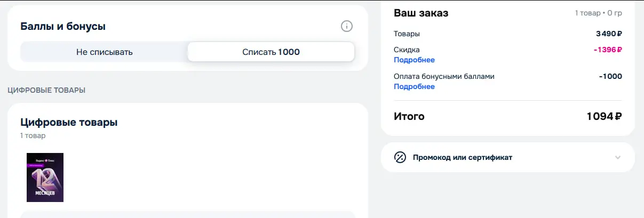Open the info icon beside Баллы и бонусы
644x218 pixels.
pos(347,26)
